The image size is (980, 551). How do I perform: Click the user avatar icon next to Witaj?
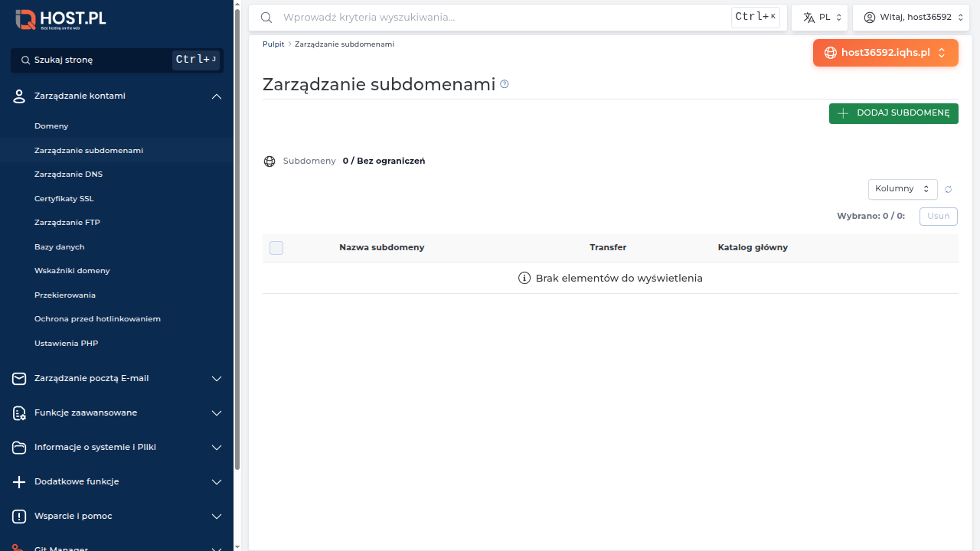coord(870,18)
